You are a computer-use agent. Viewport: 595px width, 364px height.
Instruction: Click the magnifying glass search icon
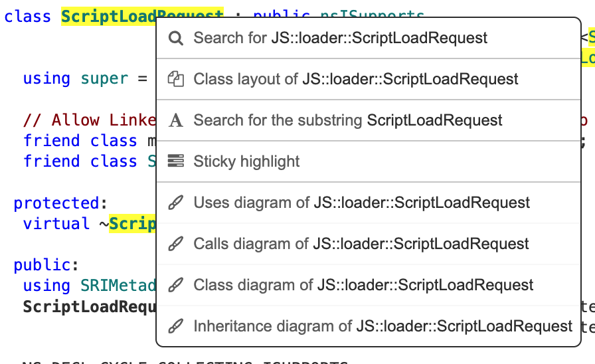click(175, 39)
